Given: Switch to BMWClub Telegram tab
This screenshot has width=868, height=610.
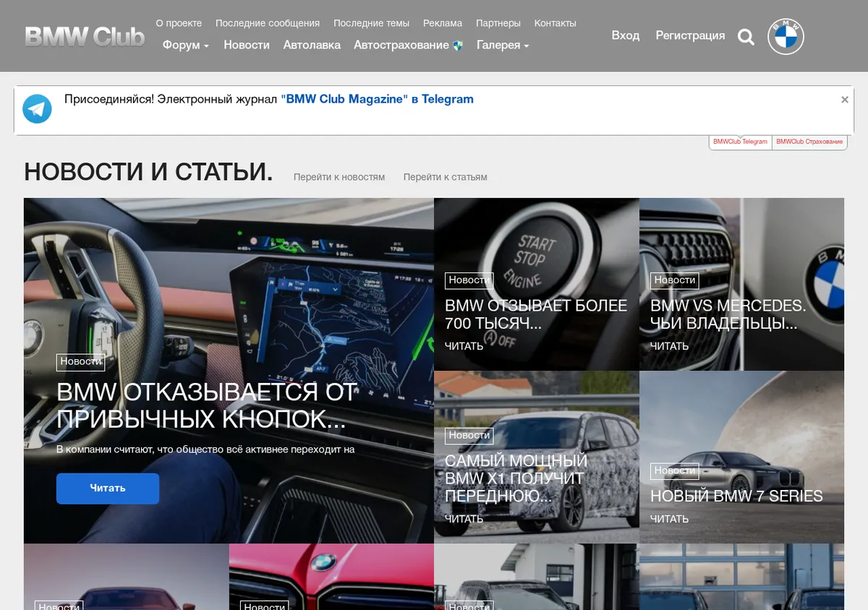Looking at the screenshot, I should pyautogui.click(x=740, y=142).
